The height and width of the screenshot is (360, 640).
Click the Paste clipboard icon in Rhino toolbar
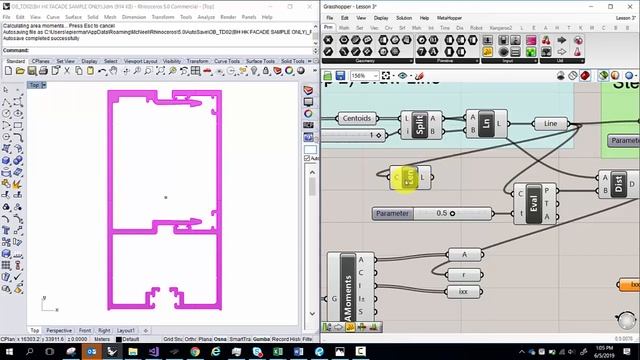(x=90, y=71)
